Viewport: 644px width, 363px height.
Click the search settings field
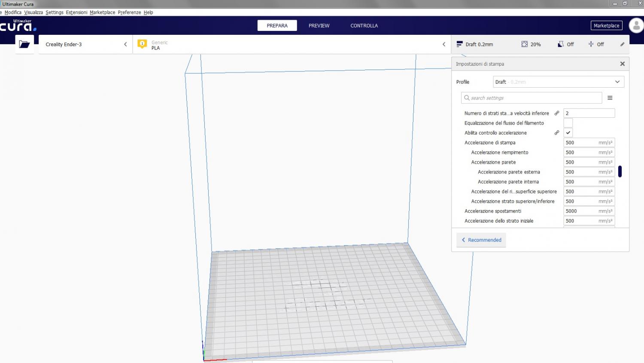tap(532, 98)
